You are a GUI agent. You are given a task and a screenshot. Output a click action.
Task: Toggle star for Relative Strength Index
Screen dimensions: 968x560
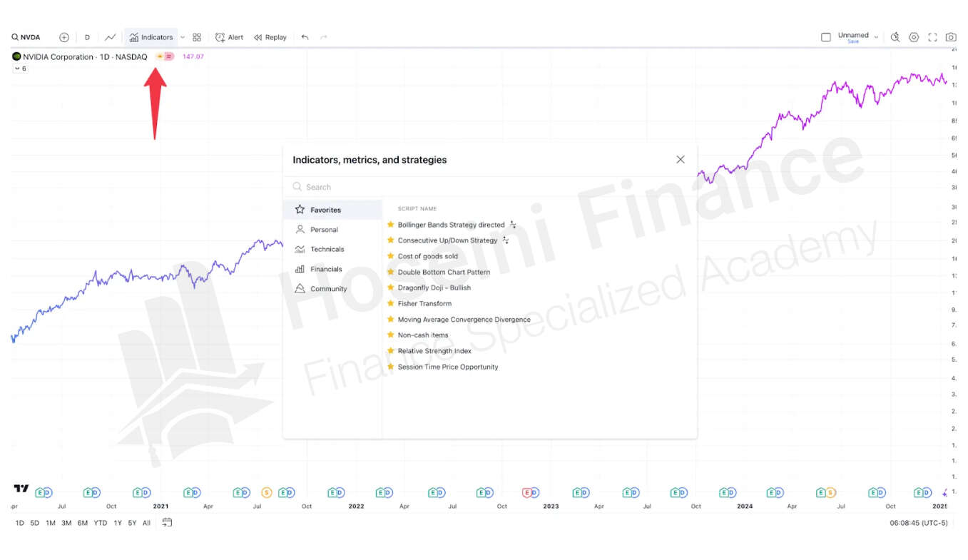[390, 350]
